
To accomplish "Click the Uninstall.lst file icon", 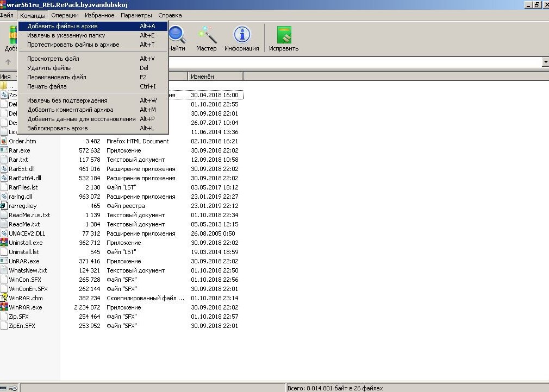I will coord(4,252).
